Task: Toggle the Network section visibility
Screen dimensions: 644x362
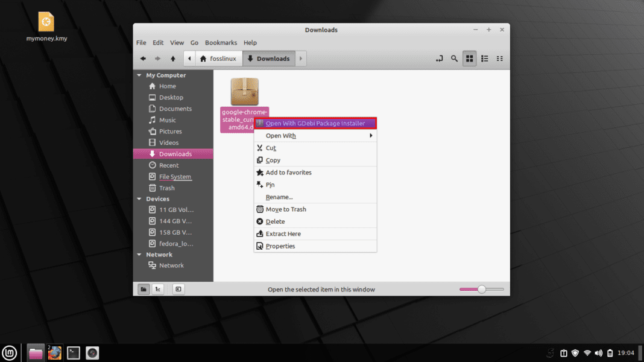Action: click(x=139, y=254)
